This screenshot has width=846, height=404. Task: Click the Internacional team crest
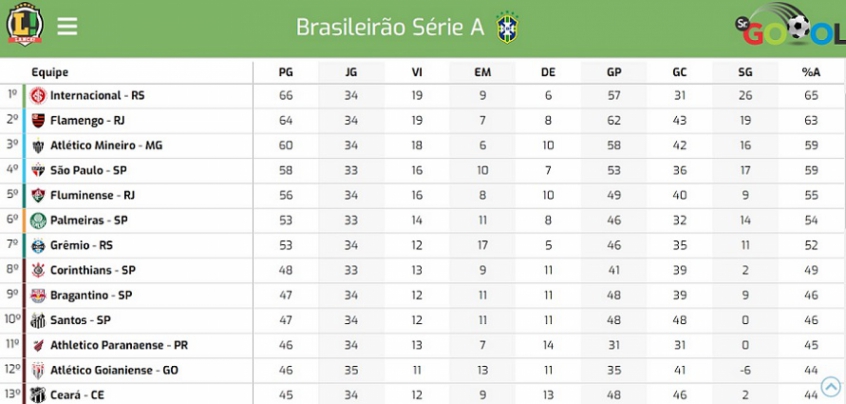click(38, 95)
